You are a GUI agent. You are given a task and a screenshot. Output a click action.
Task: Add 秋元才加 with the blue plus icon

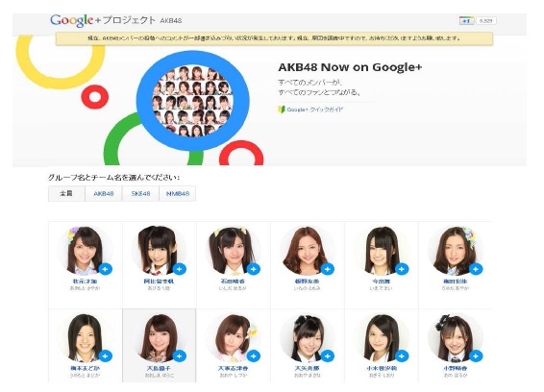pos(106,269)
